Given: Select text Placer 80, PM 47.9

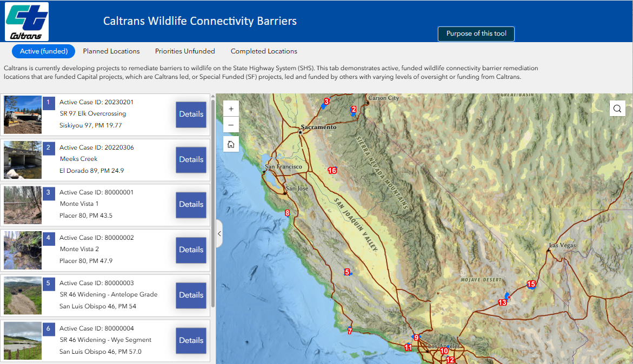Looking at the screenshot, I should (x=86, y=261).
